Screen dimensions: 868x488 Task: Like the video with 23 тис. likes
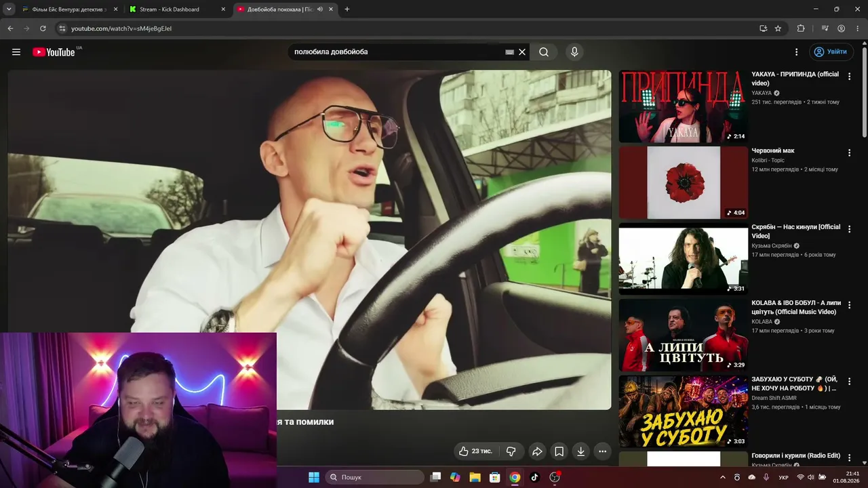click(476, 451)
